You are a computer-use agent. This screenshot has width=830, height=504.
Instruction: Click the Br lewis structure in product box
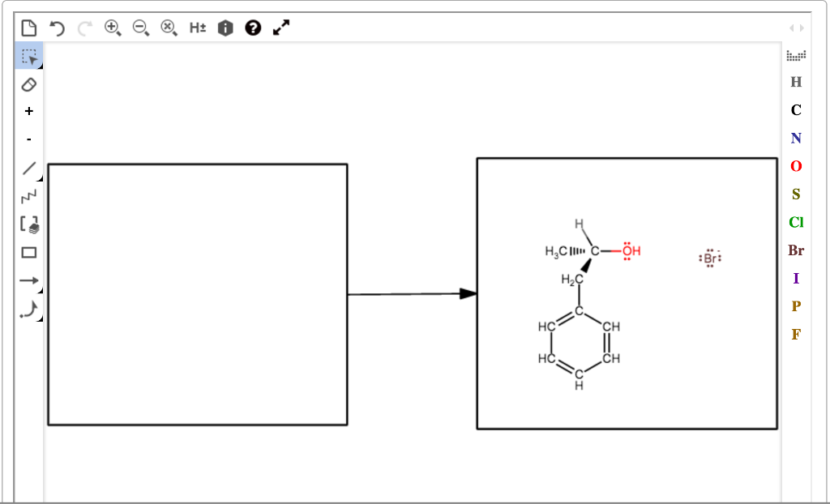pos(709,256)
